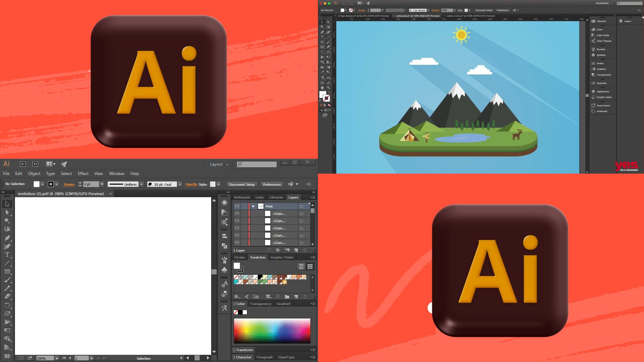
Task: Open the 10 pt. Oval brush dropdown
Action: [x=180, y=184]
